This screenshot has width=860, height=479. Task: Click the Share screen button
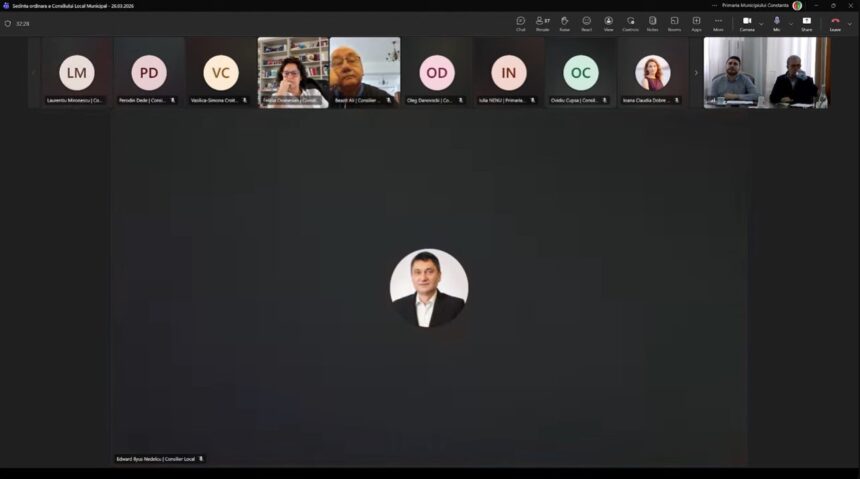pos(806,23)
